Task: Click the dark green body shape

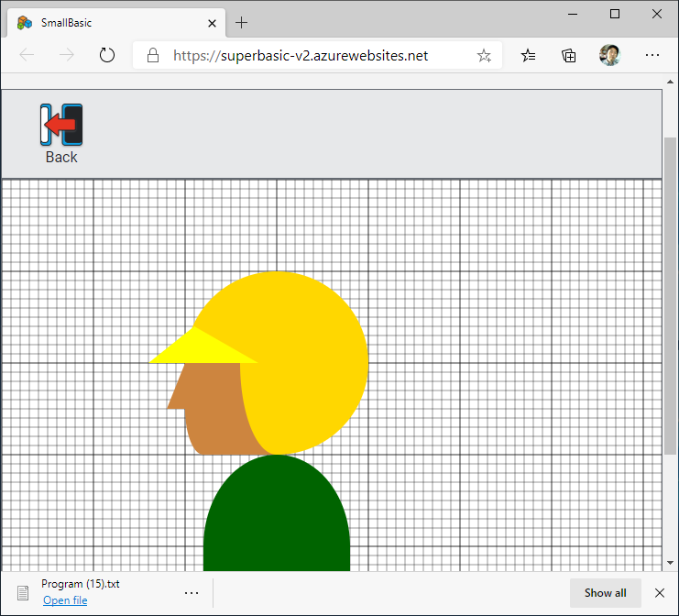Action: click(277, 515)
